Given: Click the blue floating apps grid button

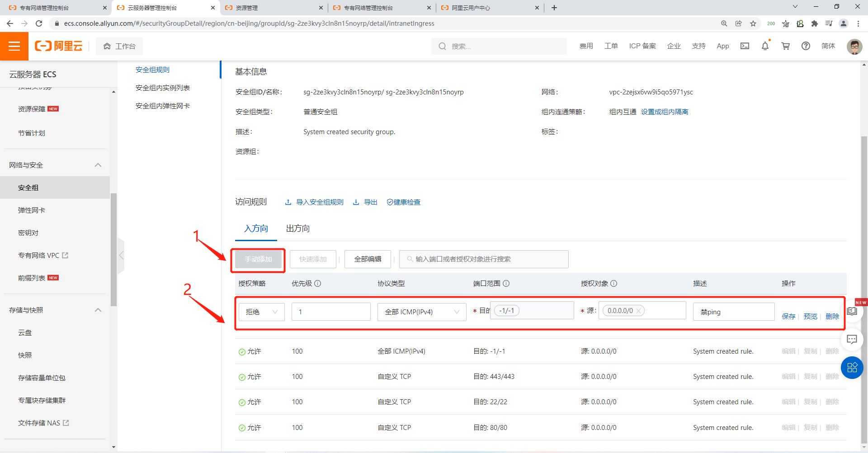Looking at the screenshot, I should [852, 368].
